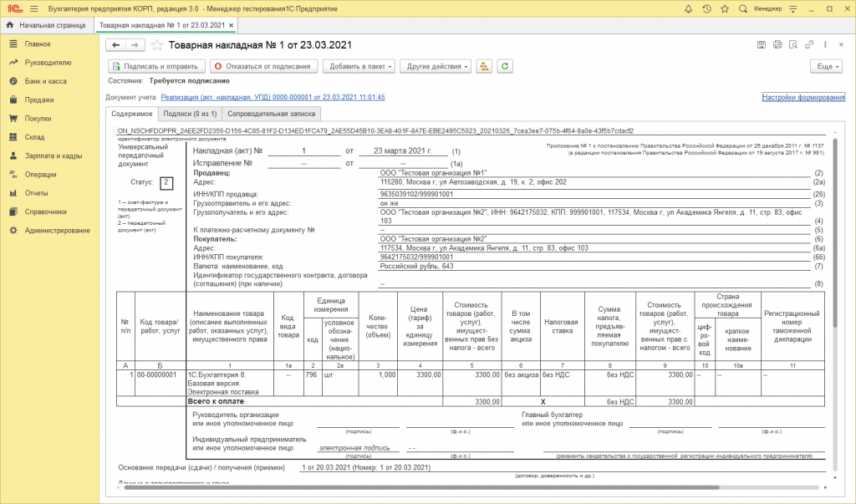The image size is (856, 504).
Task: Refresh the document status green icon
Action: click(x=505, y=66)
